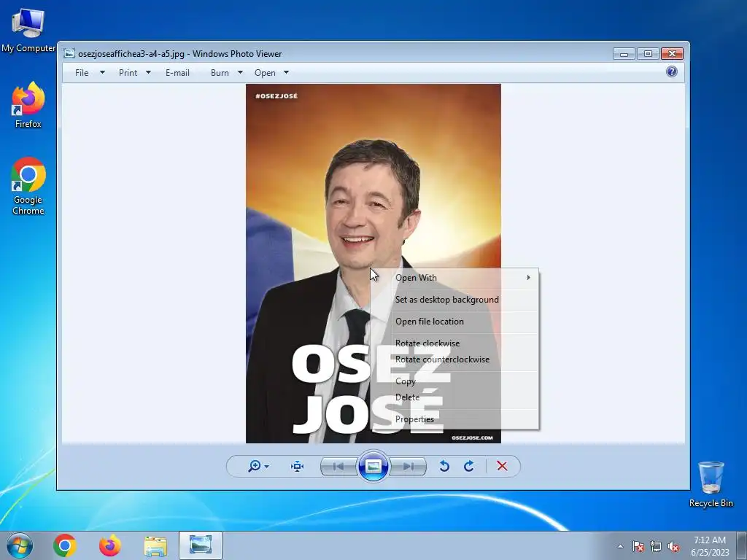Expand the Burn dropdown arrow
The width and height of the screenshot is (747, 560).
pos(240,73)
